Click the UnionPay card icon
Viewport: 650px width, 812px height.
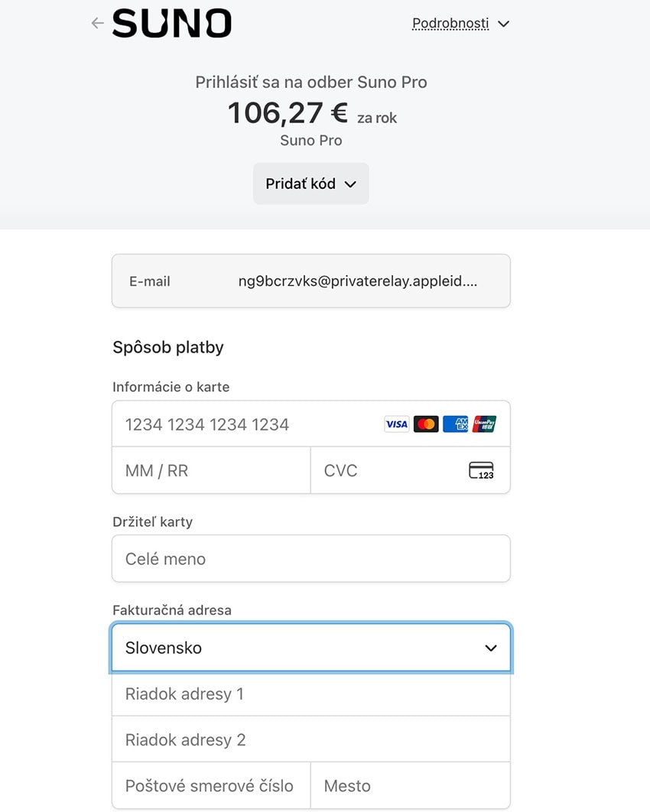484,424
